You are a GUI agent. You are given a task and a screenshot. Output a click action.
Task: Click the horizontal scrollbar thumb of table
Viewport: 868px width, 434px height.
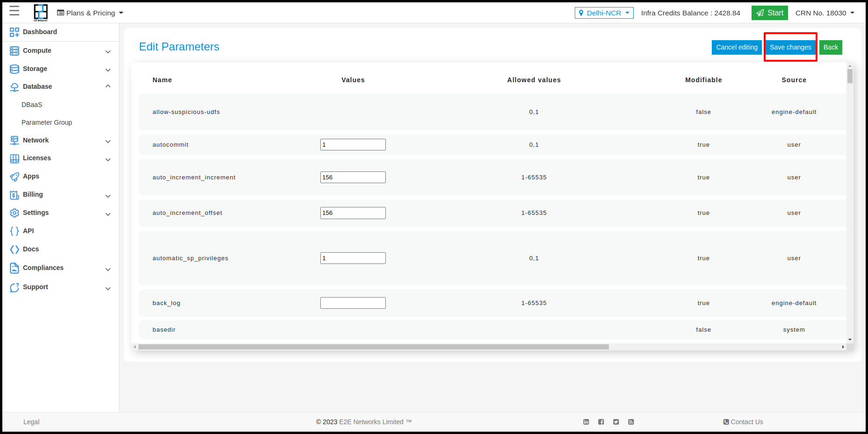click(373, 347)
